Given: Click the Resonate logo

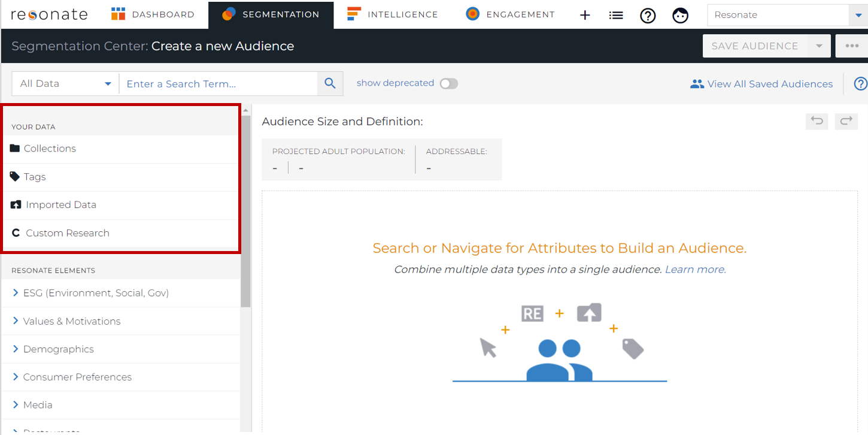Looking at the screenshot, I should tap(49, 14).
